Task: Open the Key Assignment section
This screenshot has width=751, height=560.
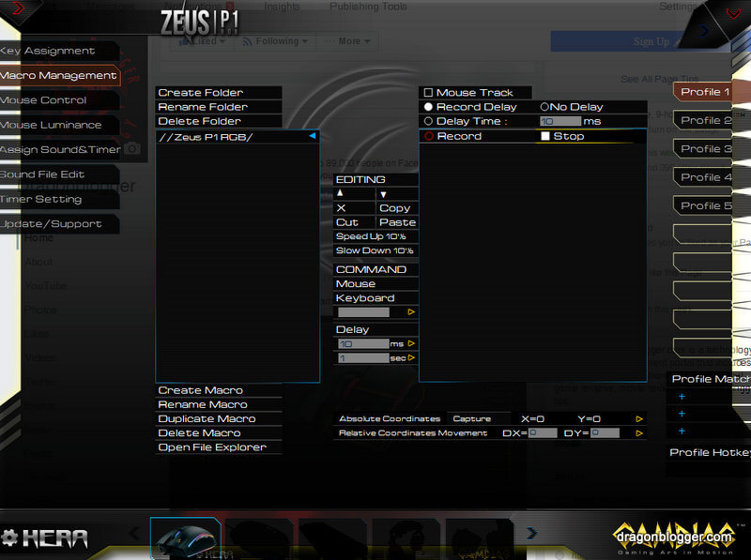Action: pyautogui.click(x=58, y=51)
